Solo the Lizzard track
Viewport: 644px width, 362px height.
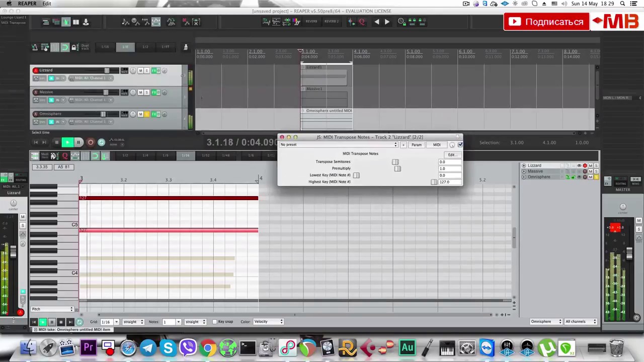point(147,70)
